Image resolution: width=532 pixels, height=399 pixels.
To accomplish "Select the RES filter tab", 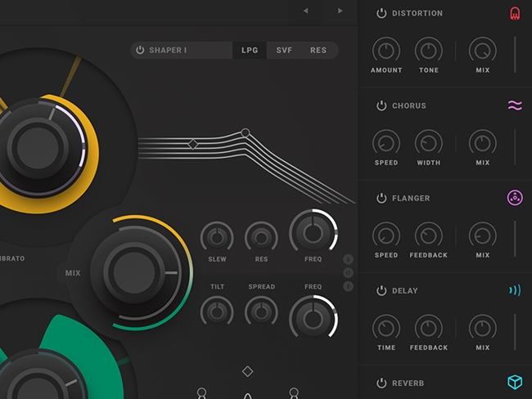I will pos(318,50).
